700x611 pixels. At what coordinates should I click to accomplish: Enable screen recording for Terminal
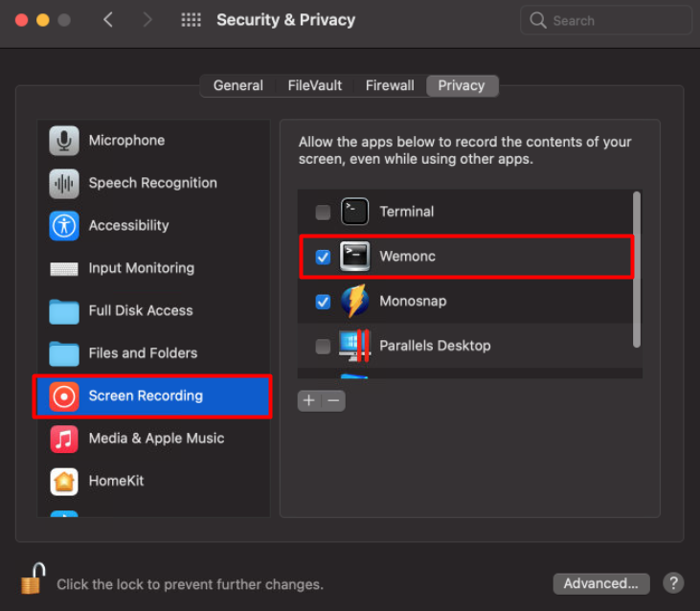tap(323, 212)
